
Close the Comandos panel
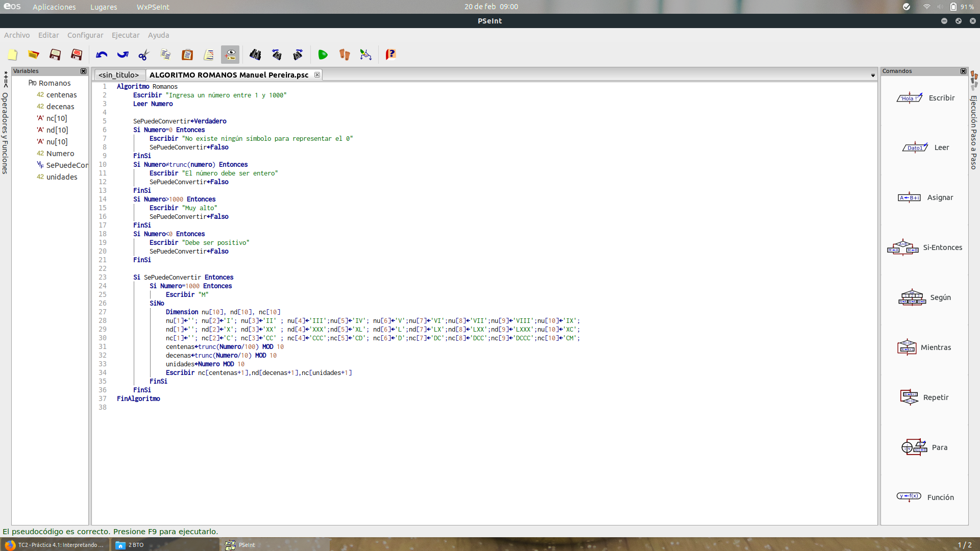coord(963,71)
